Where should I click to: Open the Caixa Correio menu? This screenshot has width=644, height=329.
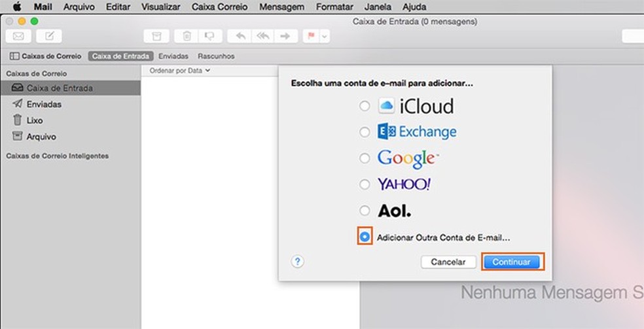click(x=220, y=7)
